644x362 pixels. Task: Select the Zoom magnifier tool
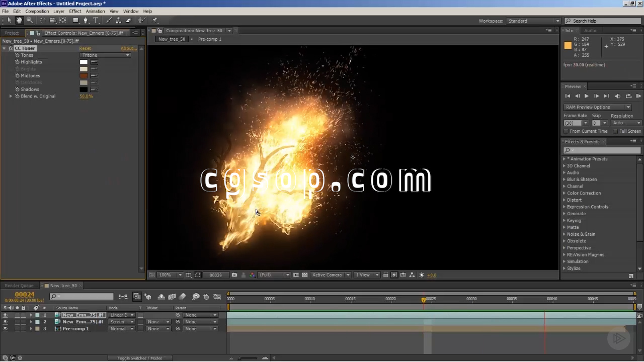(x=30, y=21)
